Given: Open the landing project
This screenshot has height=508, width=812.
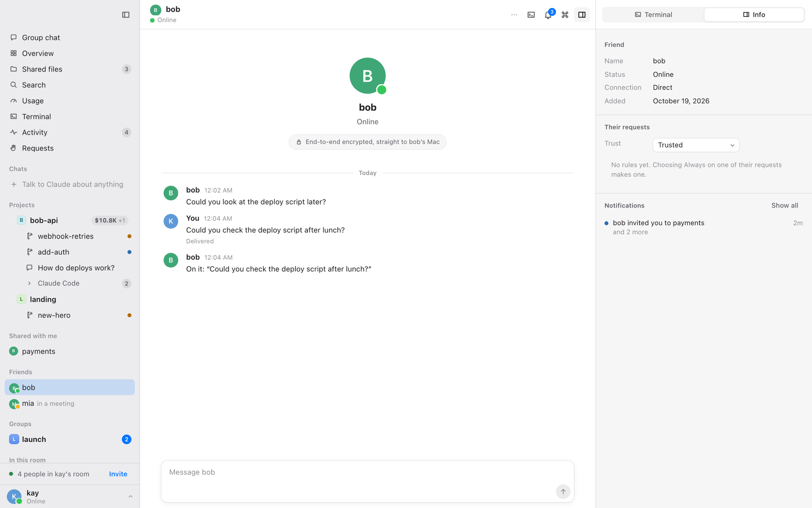Looking at the screenshot, I should (69, 300).
